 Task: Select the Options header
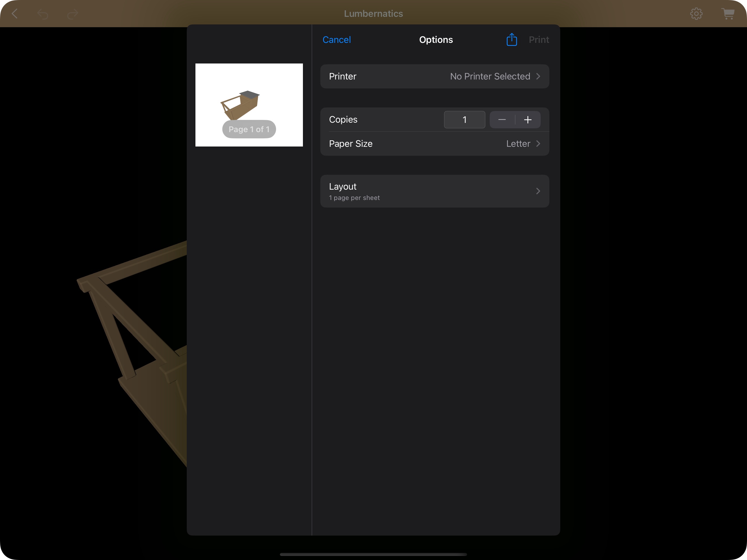[436, 40]
